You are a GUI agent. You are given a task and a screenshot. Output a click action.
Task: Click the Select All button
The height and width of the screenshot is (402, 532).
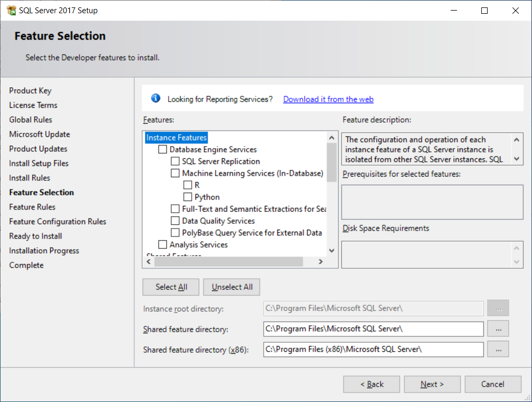pos(171,287)
